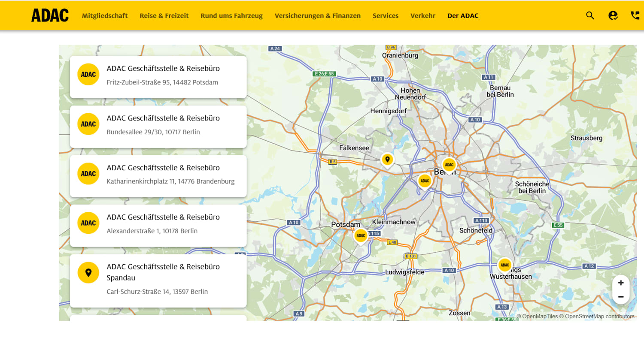Click address Bundesallee 29/30, 10717 Berlin
Image resolution: width=644 pixels, height=362 pixels.
(153, 132)
